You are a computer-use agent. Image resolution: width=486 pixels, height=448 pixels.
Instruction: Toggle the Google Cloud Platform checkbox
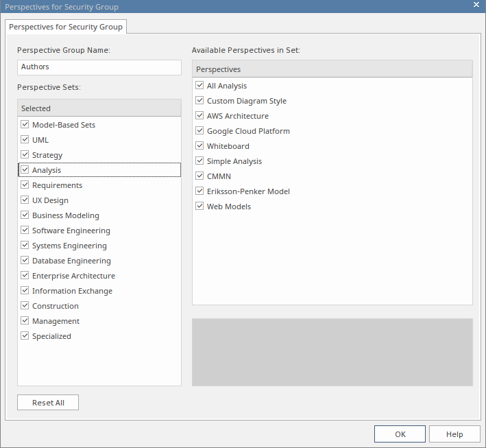[199, 131]
